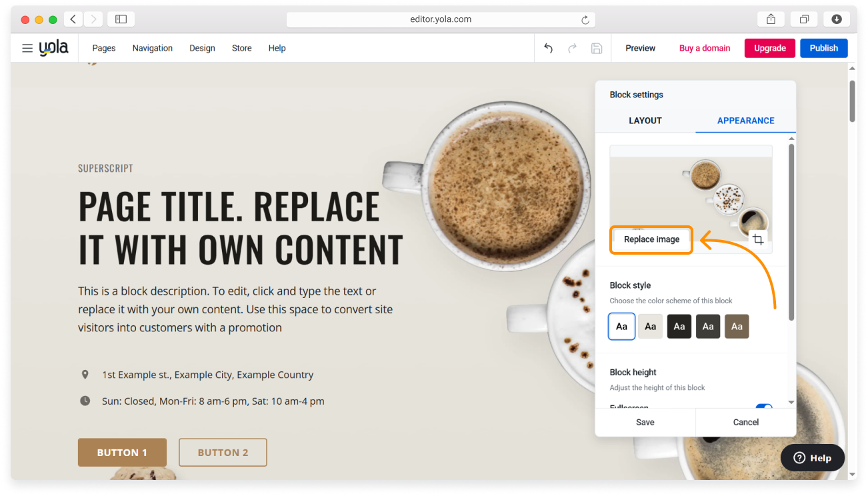Open the hamburger menu next to Yola logo
Viewport: 868px width, 496px height.
27,48
